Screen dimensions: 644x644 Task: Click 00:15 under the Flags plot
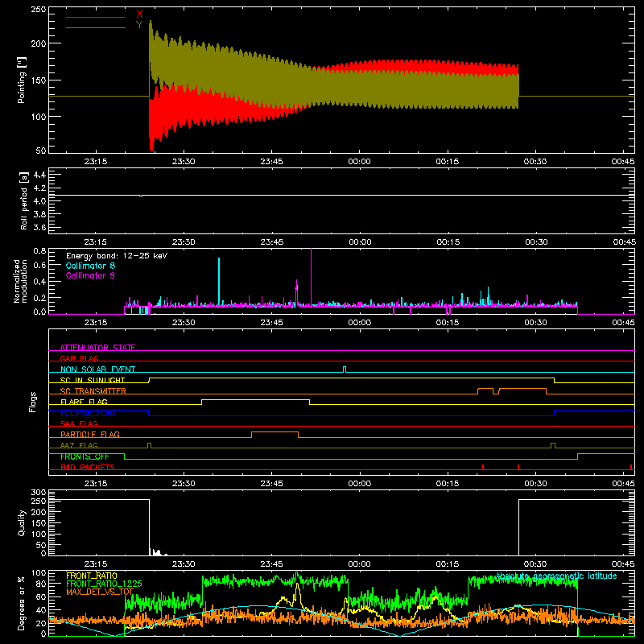[448, 484]
